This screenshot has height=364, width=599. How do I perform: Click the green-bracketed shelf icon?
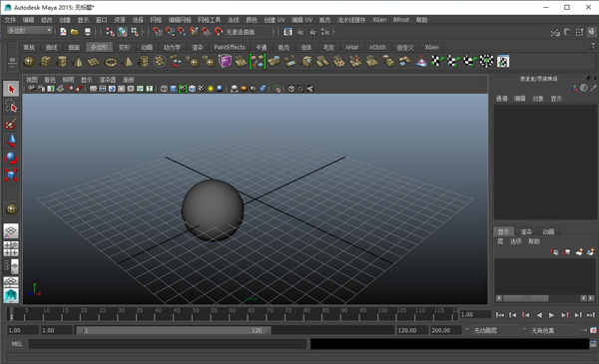[x=258, y=61]
